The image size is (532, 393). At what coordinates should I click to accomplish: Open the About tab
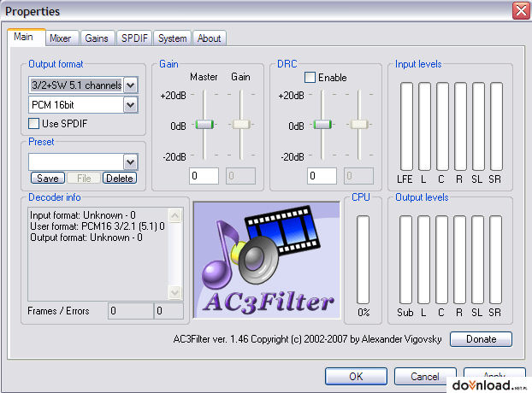pos(210,38)
